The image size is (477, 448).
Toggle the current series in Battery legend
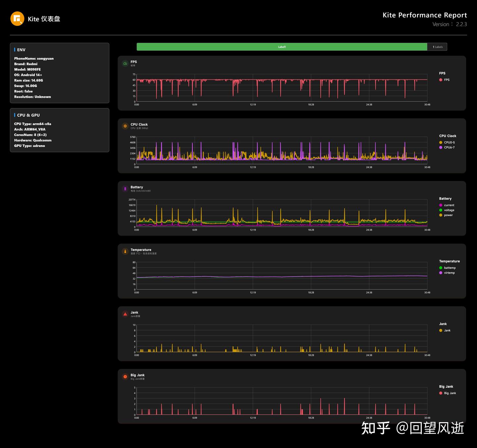[447, 205]
